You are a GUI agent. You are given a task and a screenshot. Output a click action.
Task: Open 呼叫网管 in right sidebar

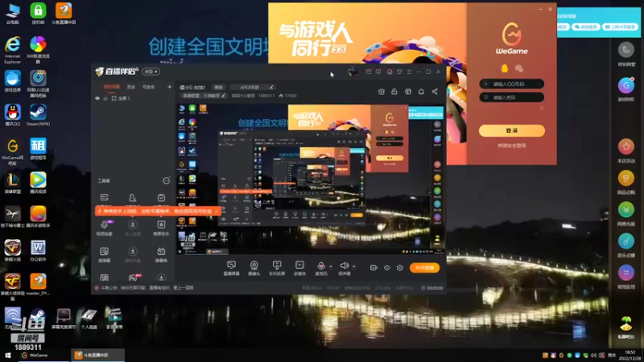[x=626, y=54]
